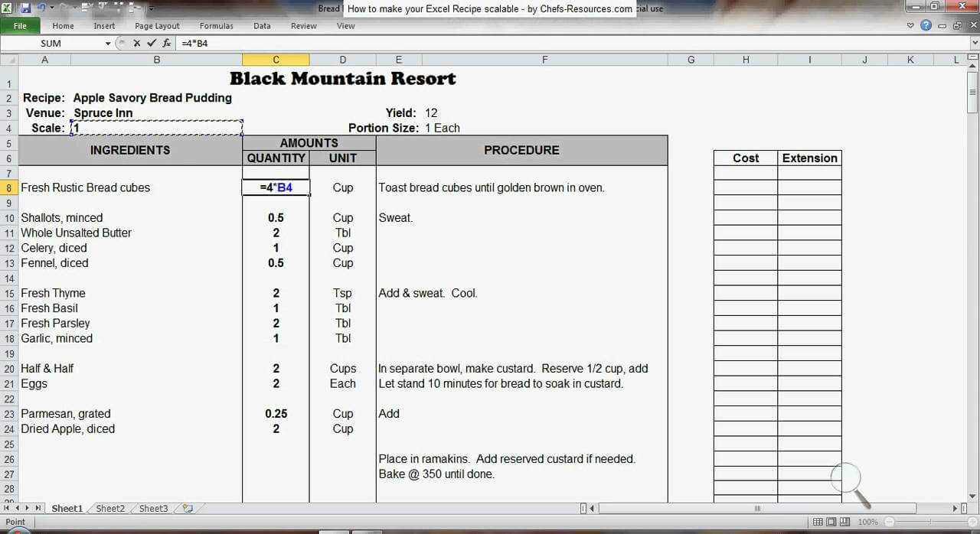
Task: Click the zoom slider in status bar
Action: coord(930,523)
